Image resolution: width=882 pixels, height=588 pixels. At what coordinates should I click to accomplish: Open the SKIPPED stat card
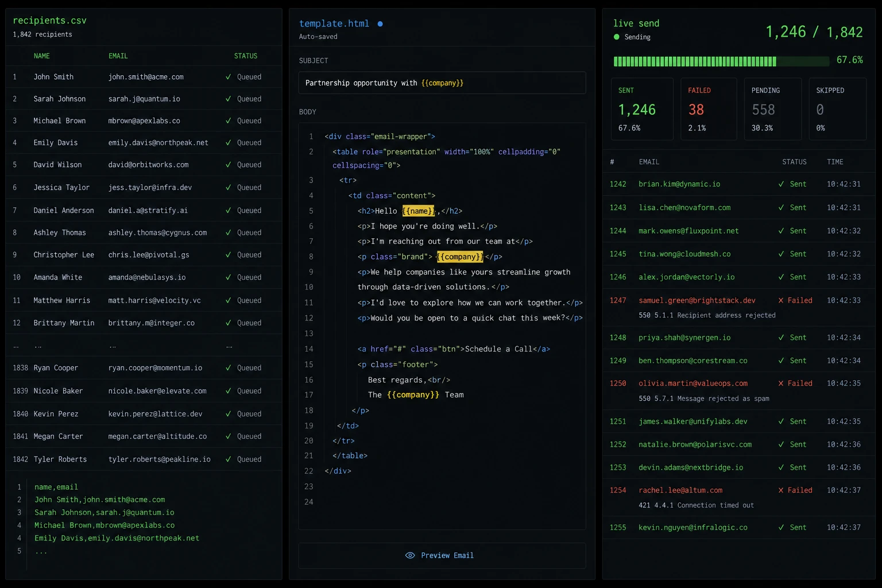point(837,109)
